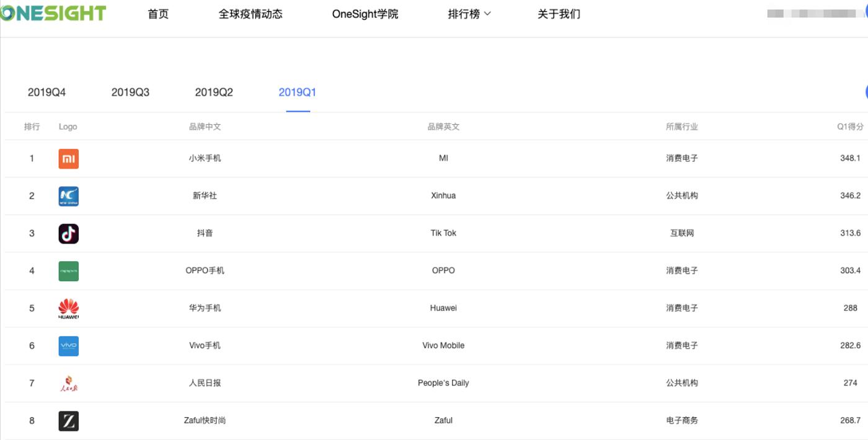
Task: Click the Xiaomi MI logo icon
Action: pyautogui.click(x=68, y=158)
